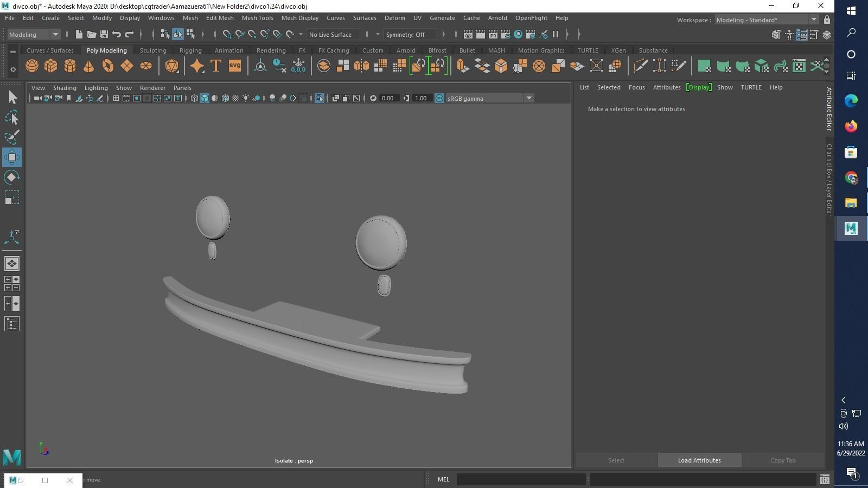Click the viewport gamma value field
Screen dimensions: 868x488
click(420, 98)
